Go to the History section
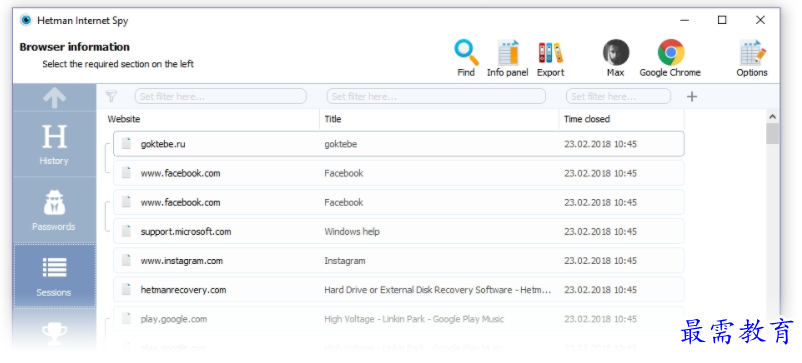Image resolution: width=802 pixels, height=363 pixels. [54, 144]
